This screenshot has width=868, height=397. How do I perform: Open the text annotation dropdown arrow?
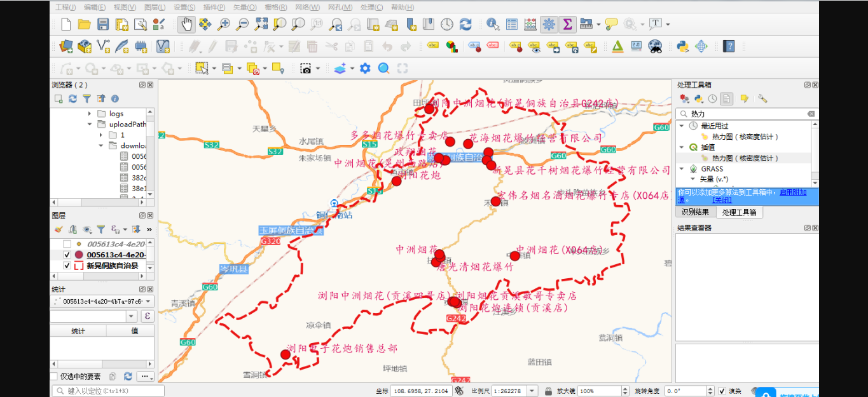[x=668, y=24]
